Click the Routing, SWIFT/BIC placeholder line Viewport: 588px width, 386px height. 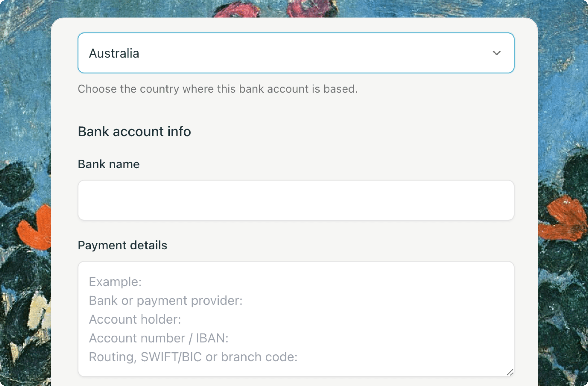coord(193,357)
